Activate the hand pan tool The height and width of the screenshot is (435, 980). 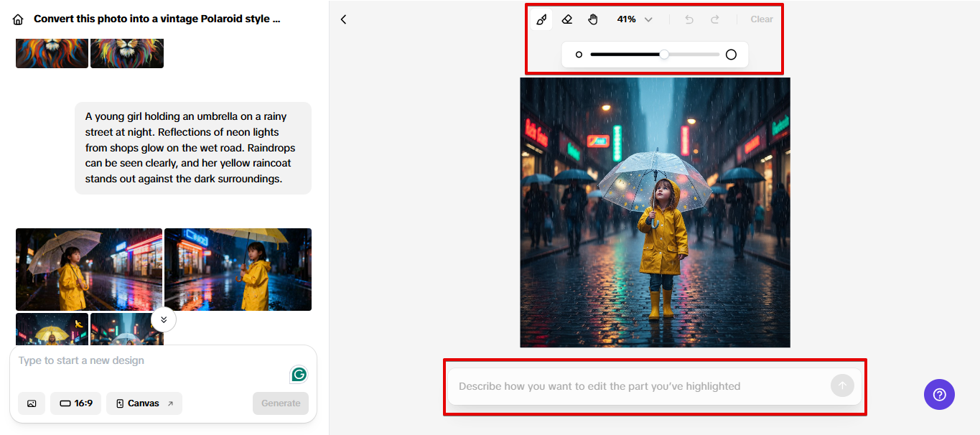[593, 19]
